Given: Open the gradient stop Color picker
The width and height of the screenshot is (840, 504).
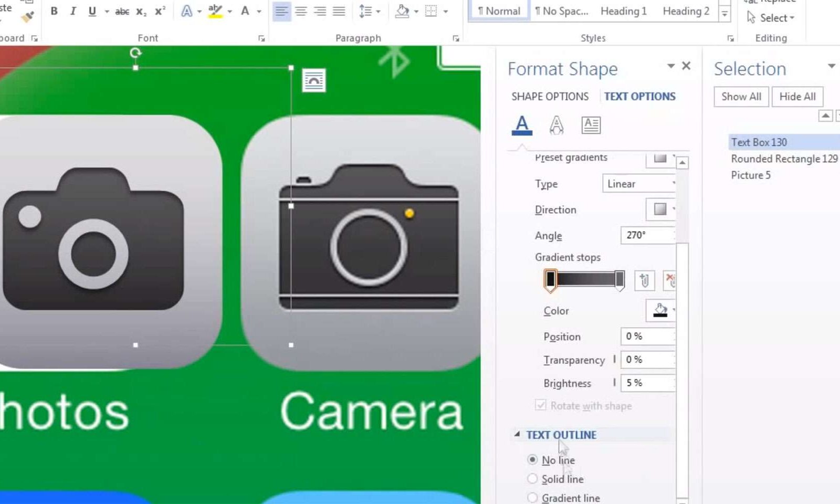Looking at the screenshot, I should tap(660, 310).
